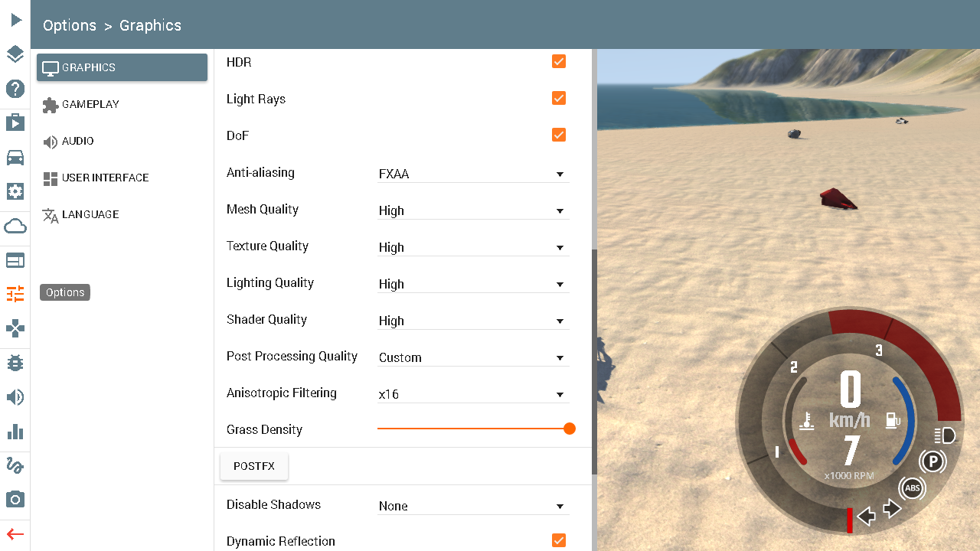Open the Help question-mark icon
980x551 pixels.
pyautogui.click(x=15, y=89)
